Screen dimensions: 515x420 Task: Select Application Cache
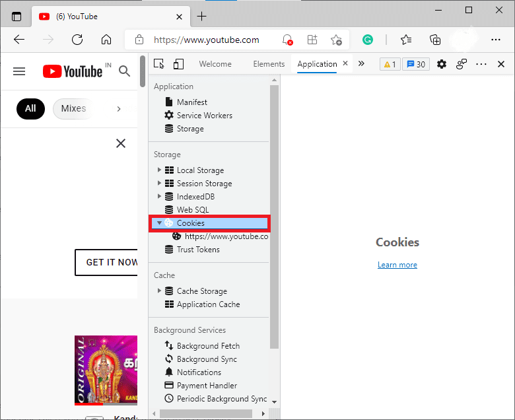(208, 304)
